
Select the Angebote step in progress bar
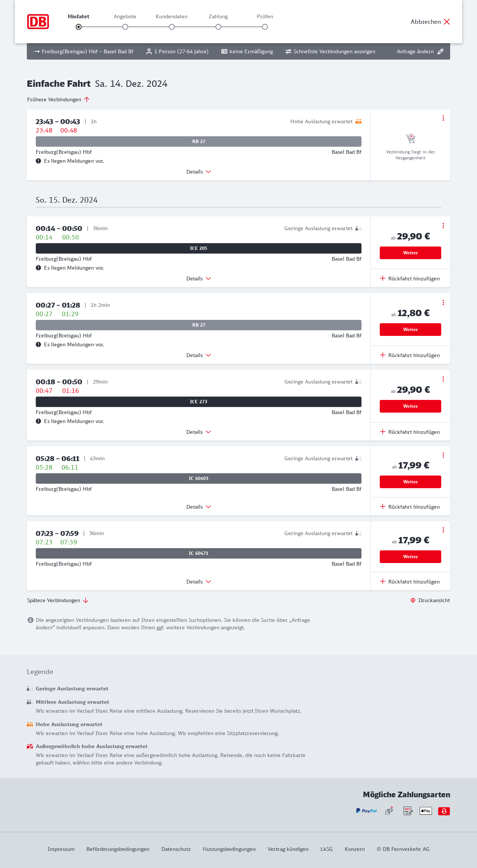125,27
